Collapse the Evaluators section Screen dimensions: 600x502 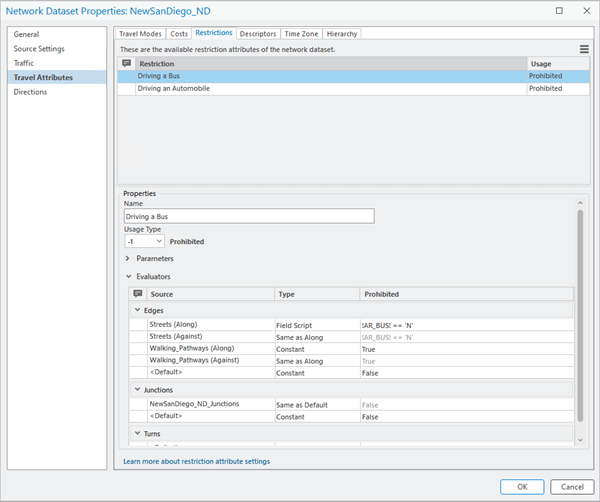coord(128,276)
